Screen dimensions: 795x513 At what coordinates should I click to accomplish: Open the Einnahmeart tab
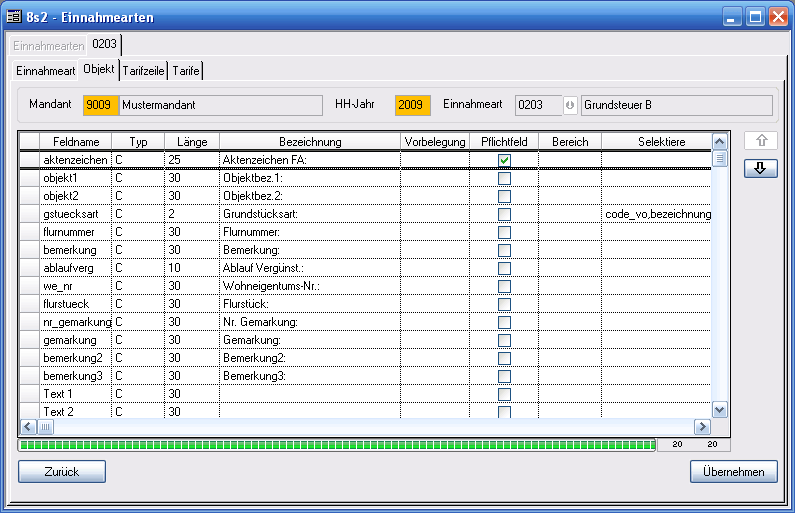(46, 71)
